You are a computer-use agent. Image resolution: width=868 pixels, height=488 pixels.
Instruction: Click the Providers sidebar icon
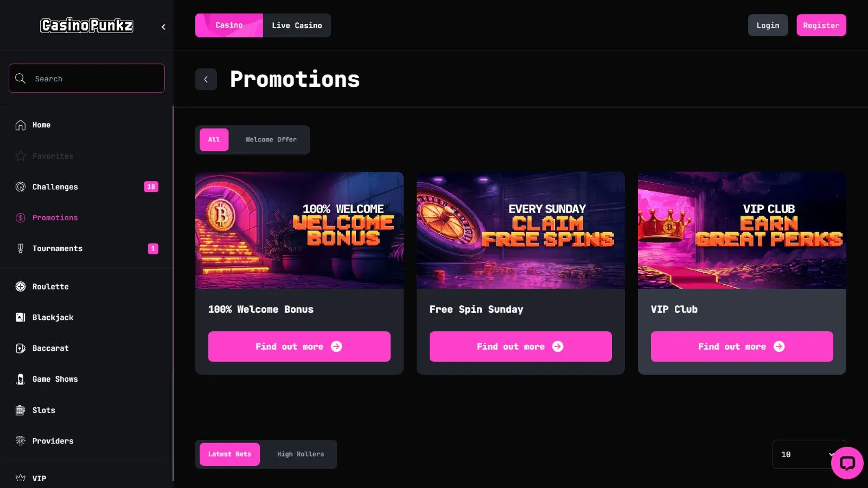[x=21, y=441]
